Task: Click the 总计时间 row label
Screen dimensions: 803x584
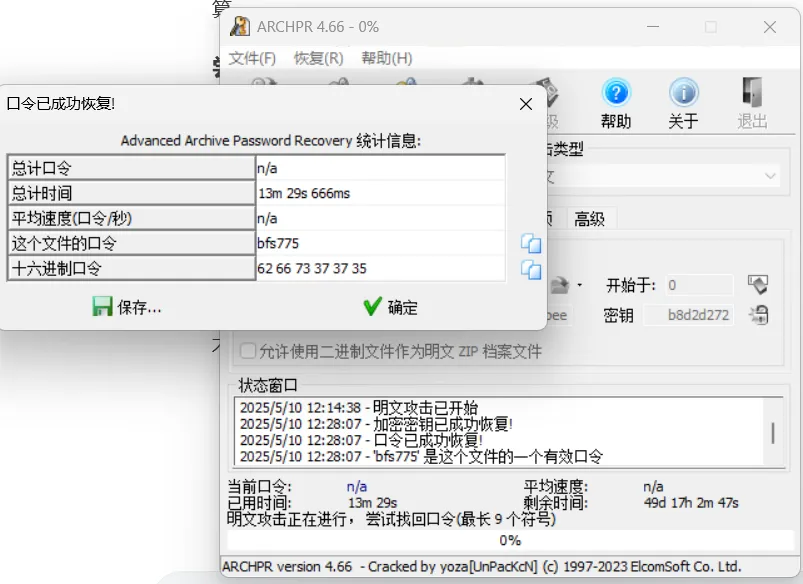Action: click(x=131, y=193)
